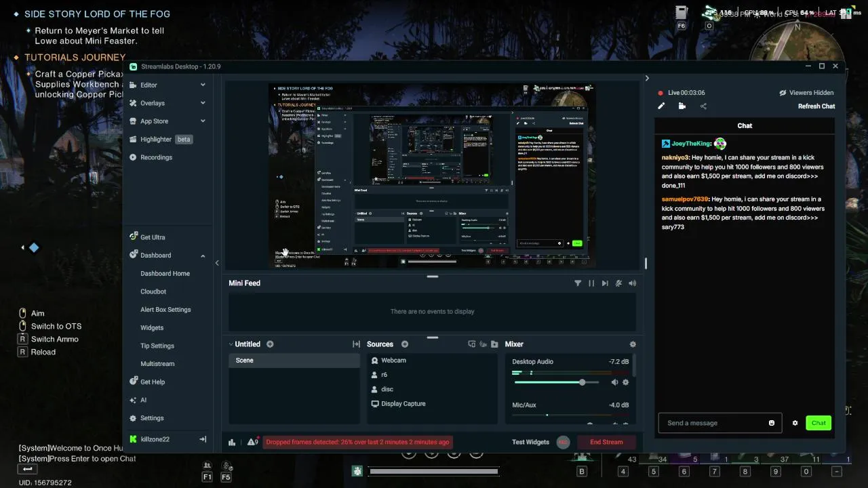Click logout arrow beside killzone22
This screenshot has height=488, width=868.
(202, 439)
